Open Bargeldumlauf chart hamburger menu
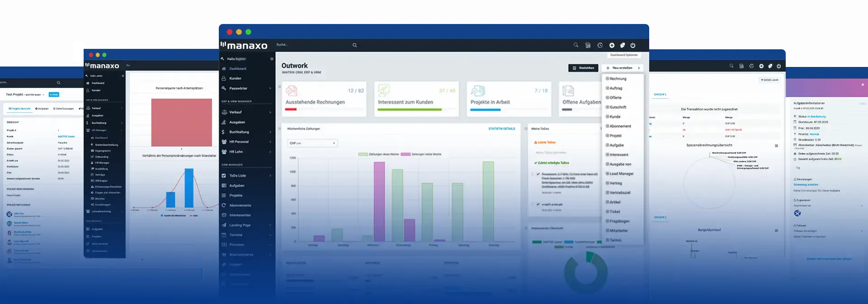Screen dimensions: 868x304 pos(776,231)
